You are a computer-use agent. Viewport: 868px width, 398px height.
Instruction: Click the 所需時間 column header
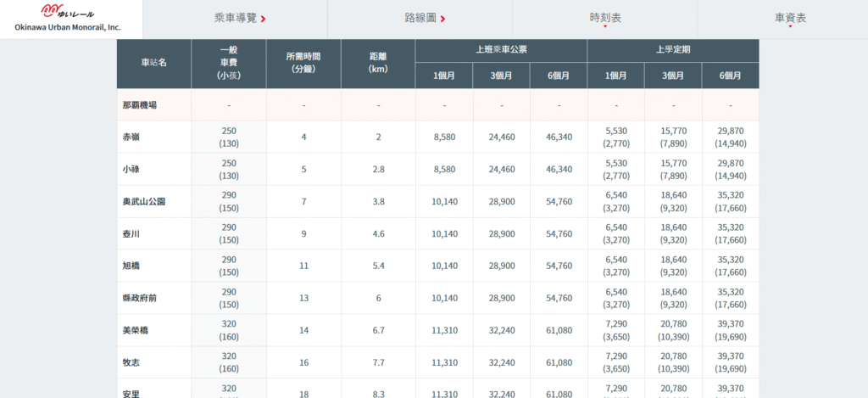point(303,63)
